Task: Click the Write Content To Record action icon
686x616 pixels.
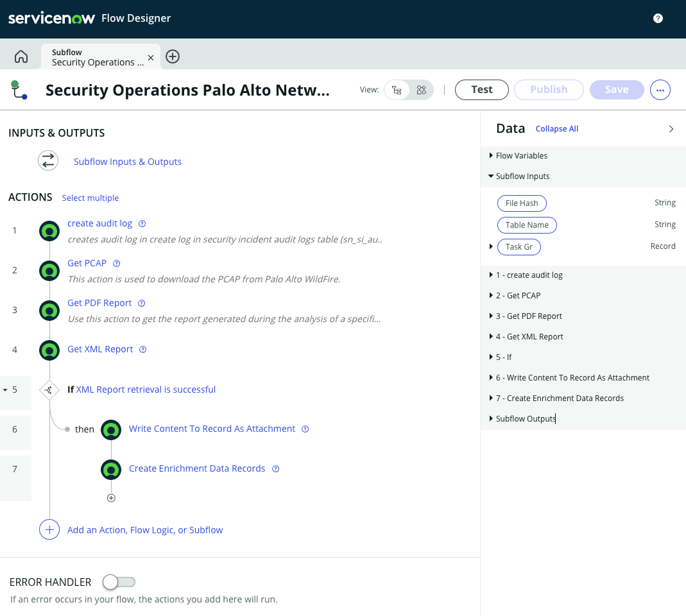Action: tap(111, 430)
